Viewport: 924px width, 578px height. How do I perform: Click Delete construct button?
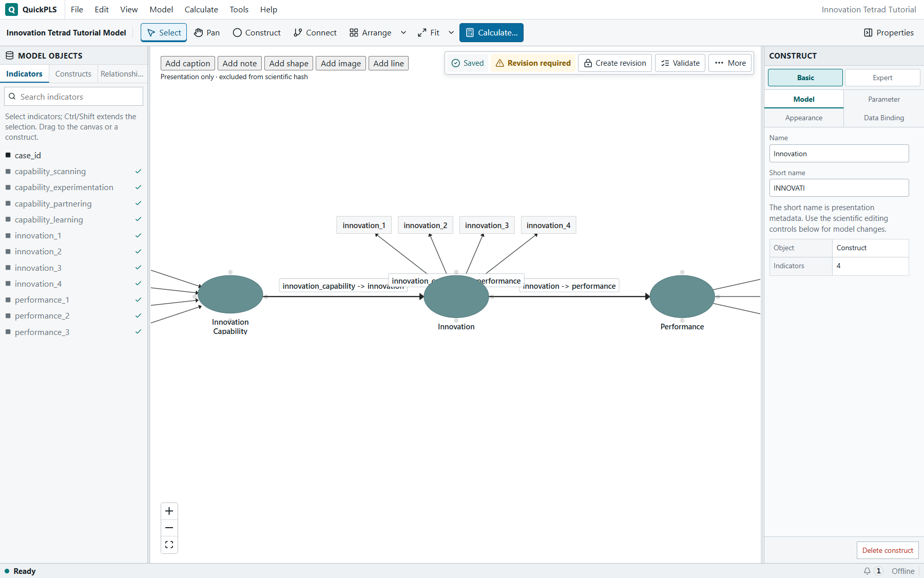888,550
